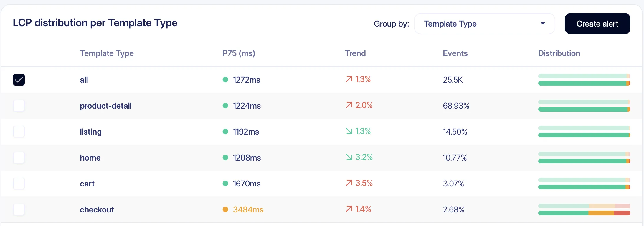Enable the checkout row checkbox
Image resolution: width=644 pixels, height=226 pixels.
(19, 209)
